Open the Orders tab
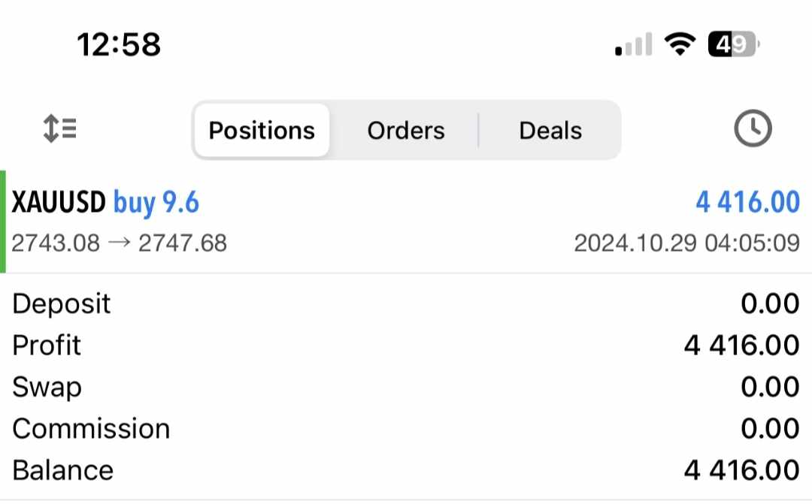This screenshot has width=812, height=504. (x=406, y=131)
